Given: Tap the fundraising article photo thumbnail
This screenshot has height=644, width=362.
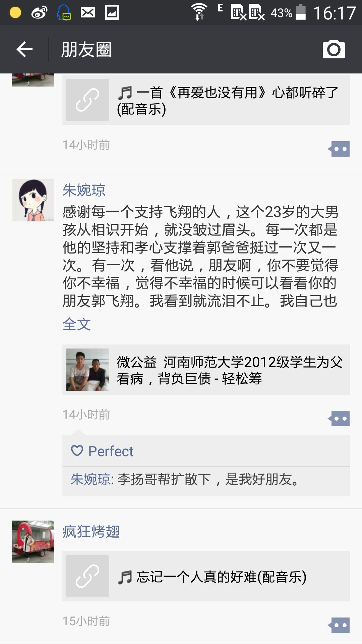Looking at the screenshot, I should click(x=87, y=370).
